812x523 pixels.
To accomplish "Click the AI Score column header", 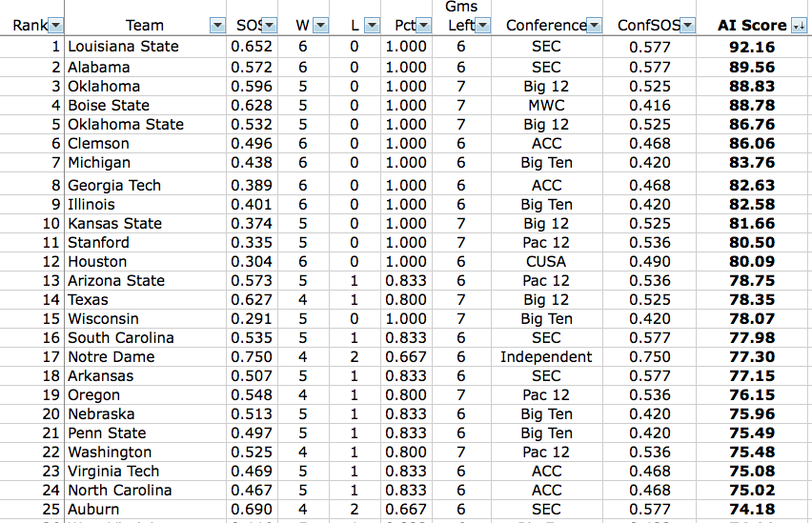I will pyautogui.click(x=751, y=25).
